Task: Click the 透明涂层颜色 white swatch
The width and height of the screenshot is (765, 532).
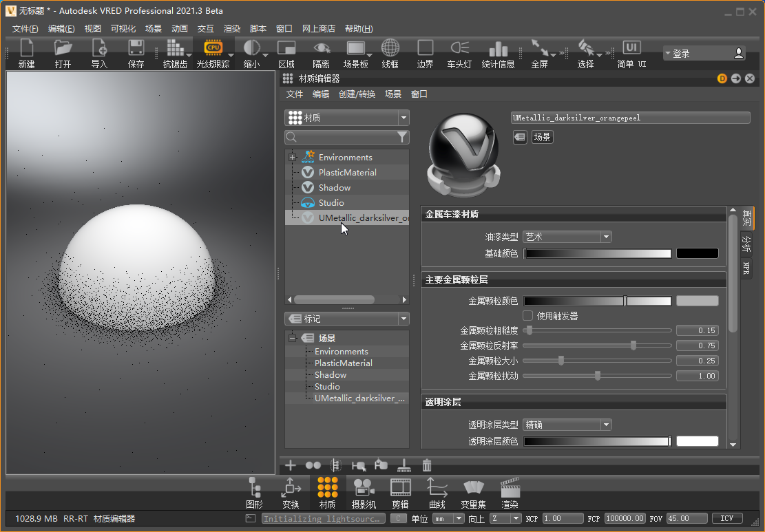Action: (698, 441)
